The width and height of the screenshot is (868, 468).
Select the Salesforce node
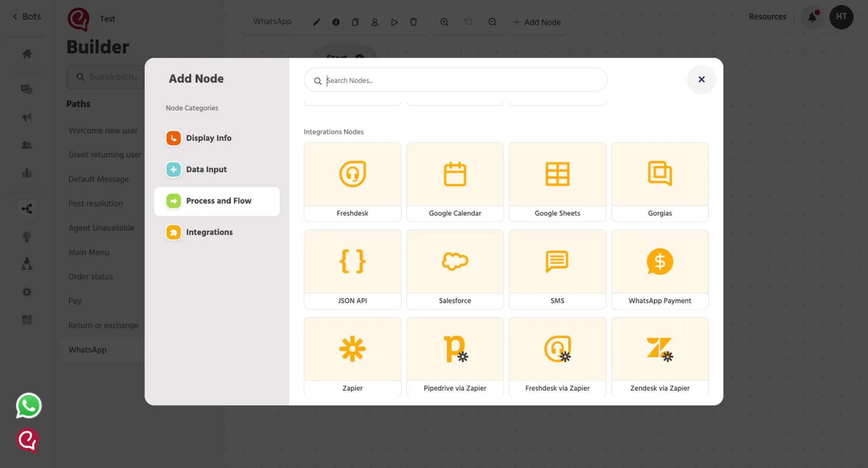point(455,269)
